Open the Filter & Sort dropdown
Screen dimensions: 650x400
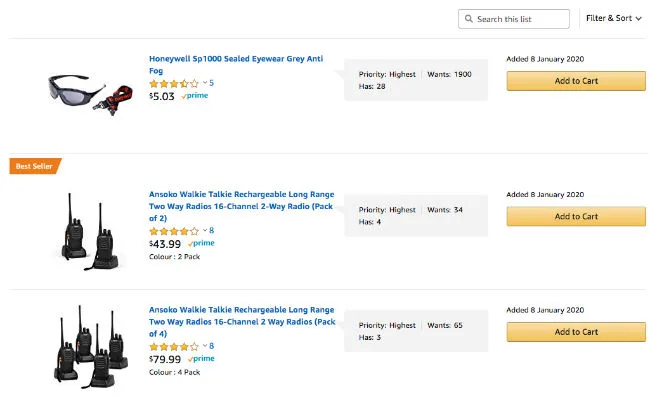point(613,19)
